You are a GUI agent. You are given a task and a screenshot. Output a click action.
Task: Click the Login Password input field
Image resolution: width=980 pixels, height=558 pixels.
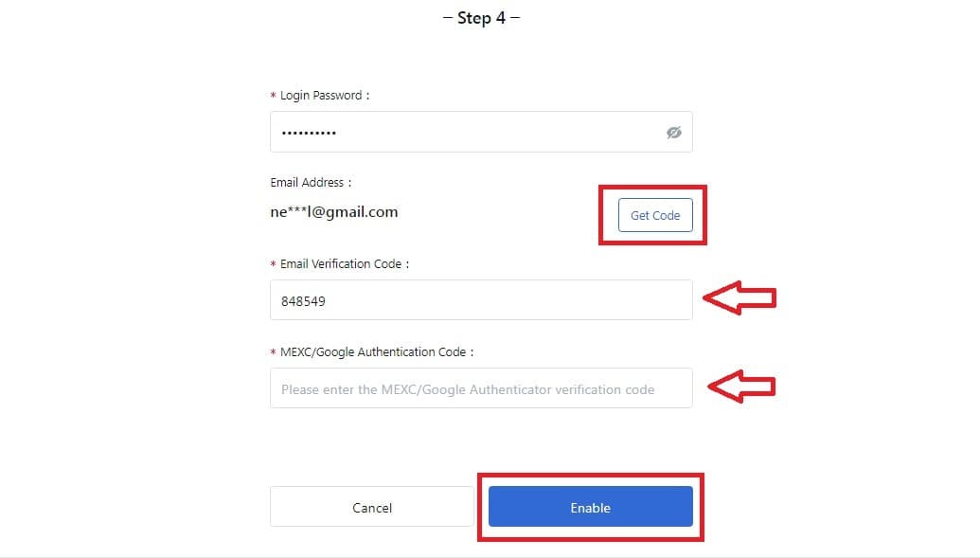coord(481,132)
